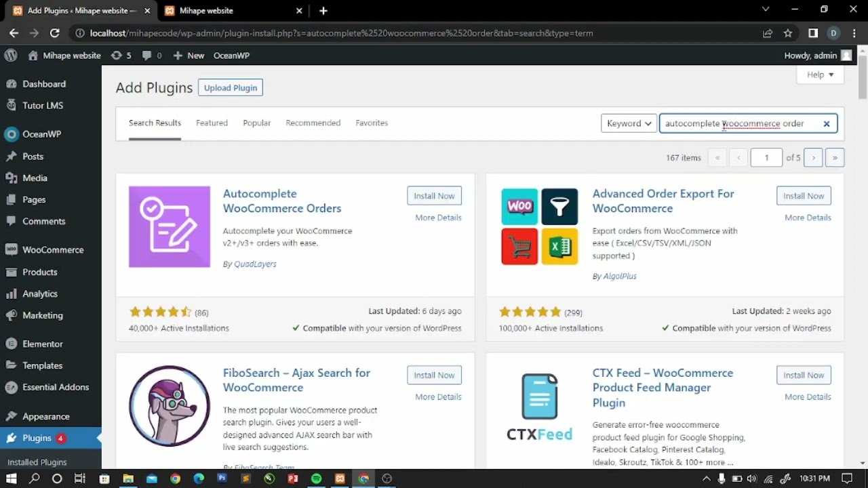This screenshot has height=488, width=868.
Task: Open the Howdy, admin account menu
Action: 817,56
